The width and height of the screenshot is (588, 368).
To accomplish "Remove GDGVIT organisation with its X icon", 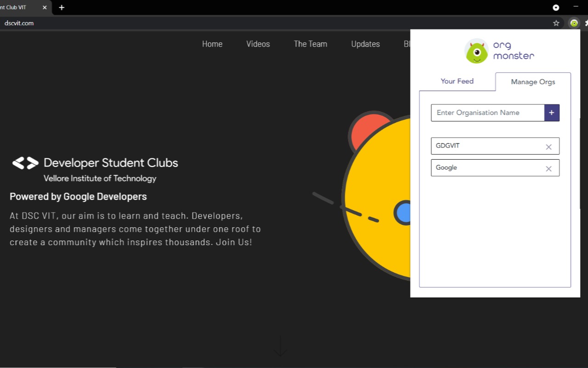I will (548, 147).
